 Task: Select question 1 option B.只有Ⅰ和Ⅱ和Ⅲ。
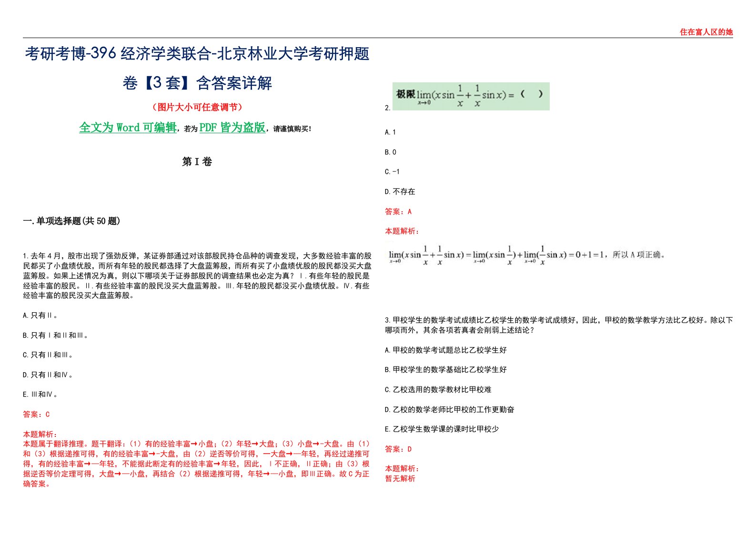55,335
